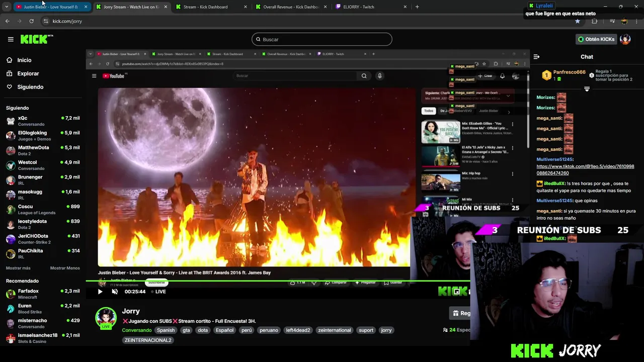Image resolution: width=644 pixels, height=362 pixels.
Task: Open the Chrome profile avatar in the toolbar
Action: coord(624,21)
